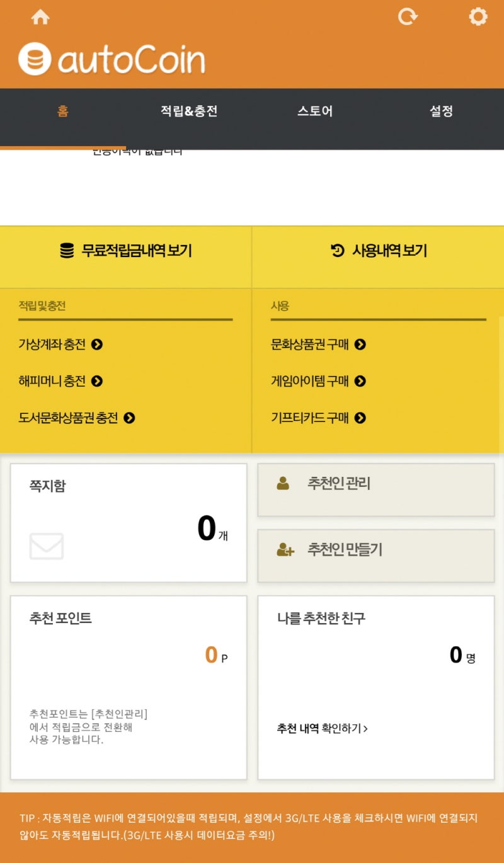
Task: Open settings via the gear icon
Action: pyautogui.click(x=478, y=17)
